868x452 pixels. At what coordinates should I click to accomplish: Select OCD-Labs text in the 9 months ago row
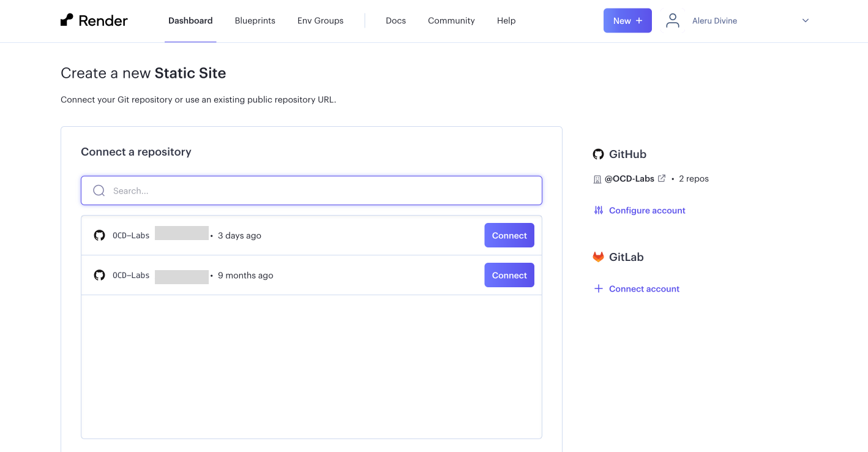click(131, 275)
